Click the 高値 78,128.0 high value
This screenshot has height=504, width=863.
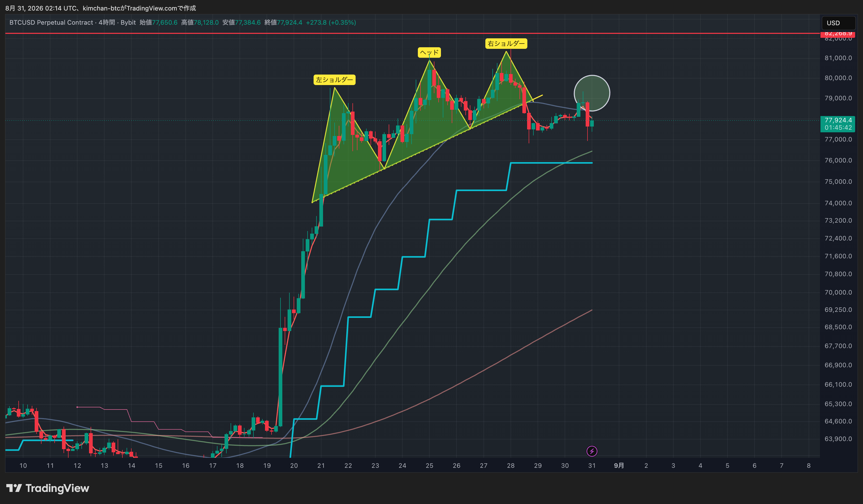point(200,23)
